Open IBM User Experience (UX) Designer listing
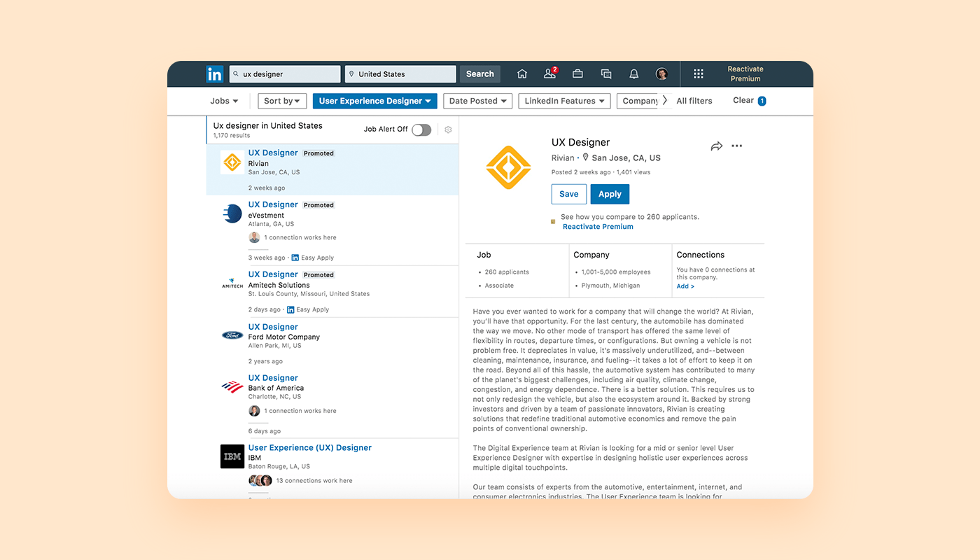This screenshot has width=980, height=560. (x=310, y=448)
